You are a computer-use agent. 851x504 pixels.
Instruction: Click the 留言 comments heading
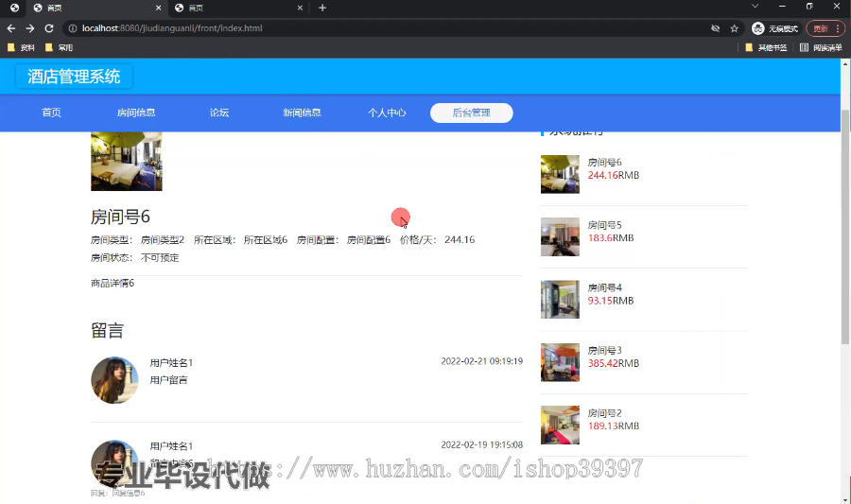pos(107,330)
